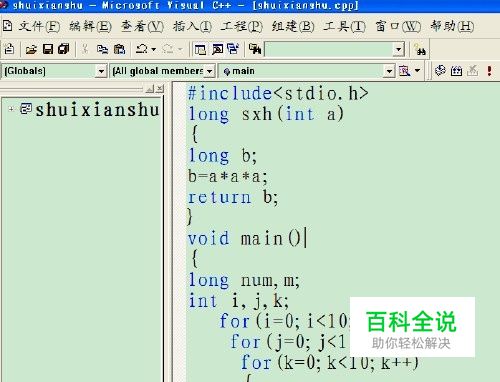The height and width of the screenshot is (382, 500).
Task: Open the Window List icon
Action: 233,49
